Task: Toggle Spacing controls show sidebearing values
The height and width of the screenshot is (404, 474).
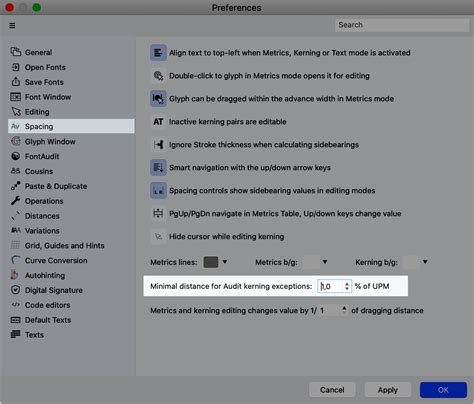Action: 158,191
